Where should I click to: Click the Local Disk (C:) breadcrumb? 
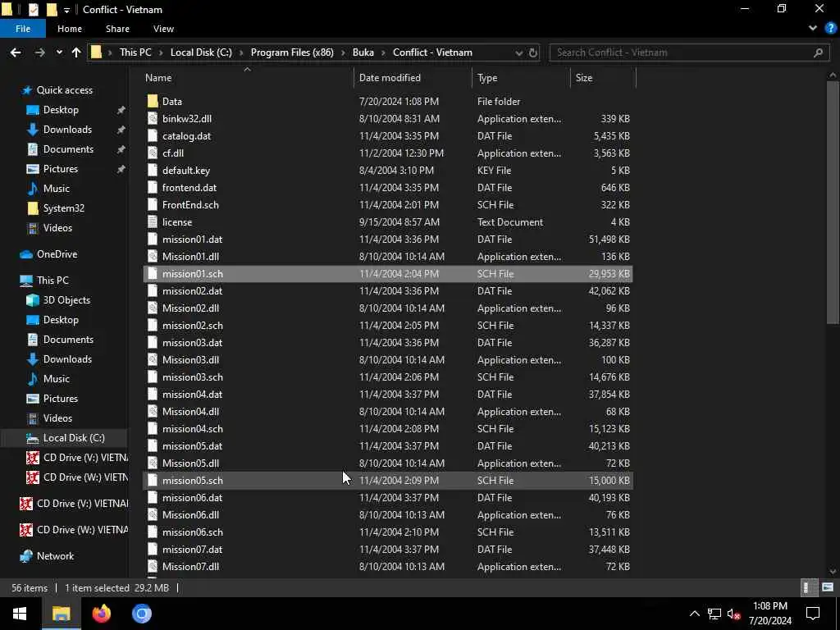tap(201, 52)
